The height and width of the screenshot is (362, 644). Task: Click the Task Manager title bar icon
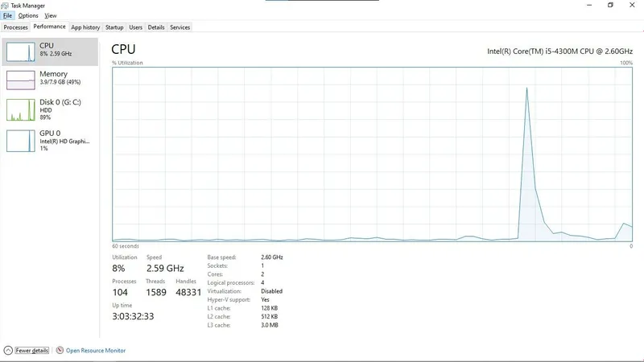(5, 6)
